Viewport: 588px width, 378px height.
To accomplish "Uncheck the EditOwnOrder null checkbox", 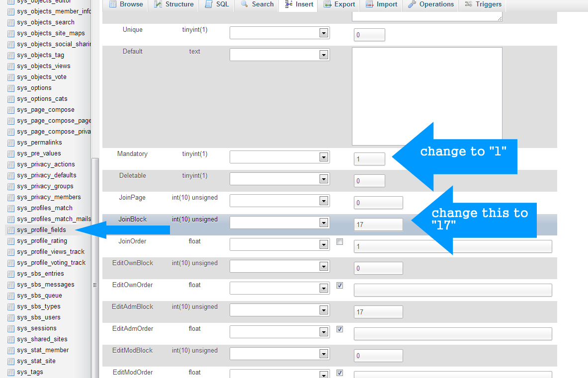I will pos(339,286).
